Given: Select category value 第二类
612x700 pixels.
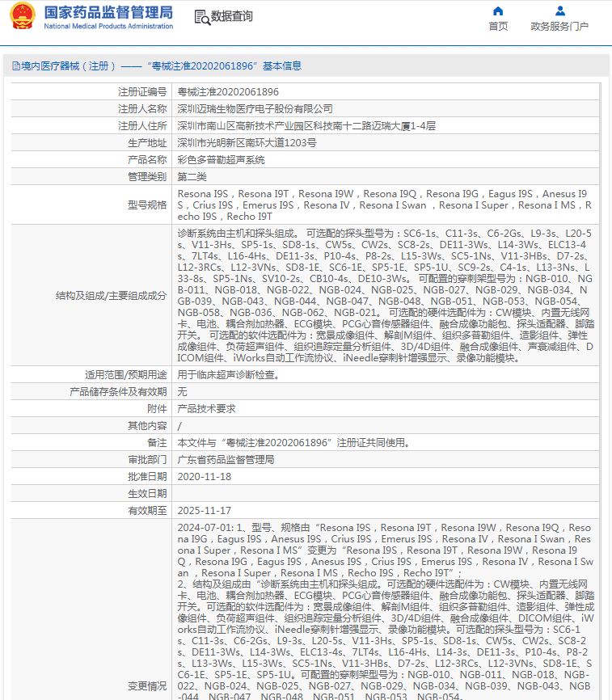Looking at the screenshot, I should coord(192,177).
